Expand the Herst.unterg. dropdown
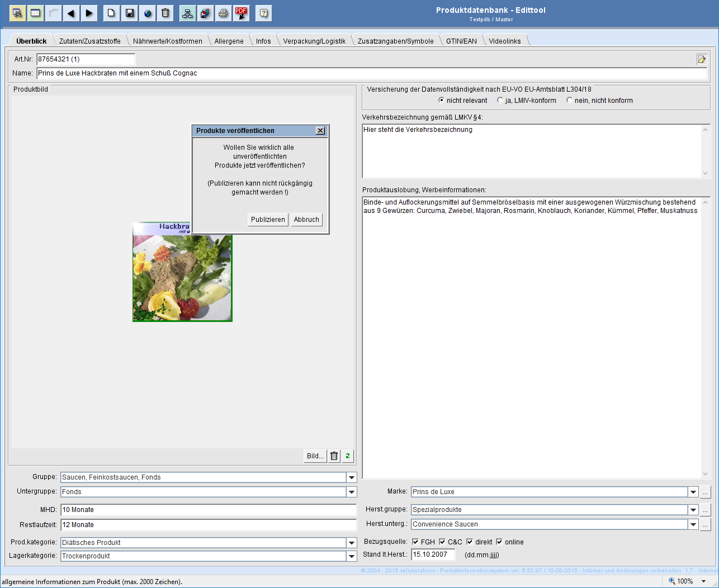 pos(693,524)
